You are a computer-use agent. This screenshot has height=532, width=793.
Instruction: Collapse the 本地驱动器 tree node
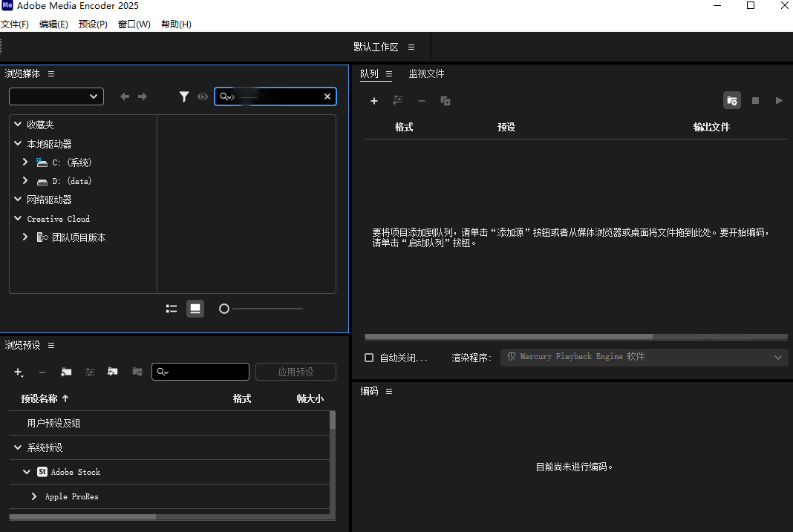click(18, 143)
